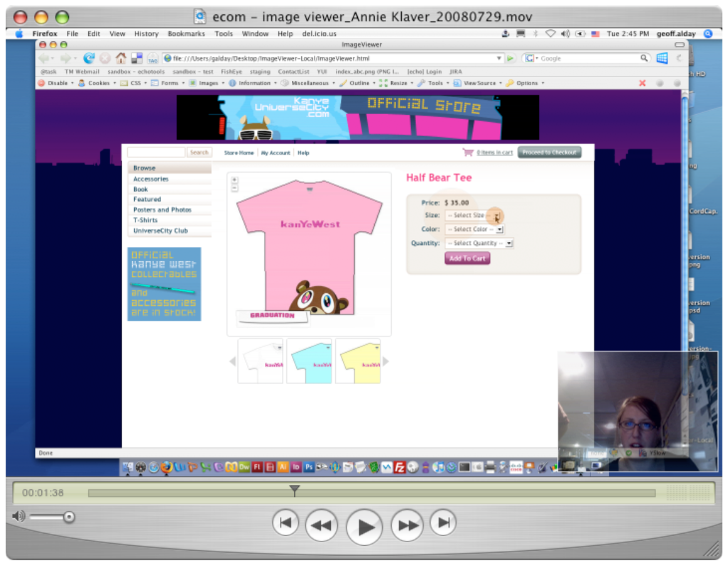The width and height of the screenshot is (728, 567).
Task: Click the shopping cart icon
Action: click(467, 152)
